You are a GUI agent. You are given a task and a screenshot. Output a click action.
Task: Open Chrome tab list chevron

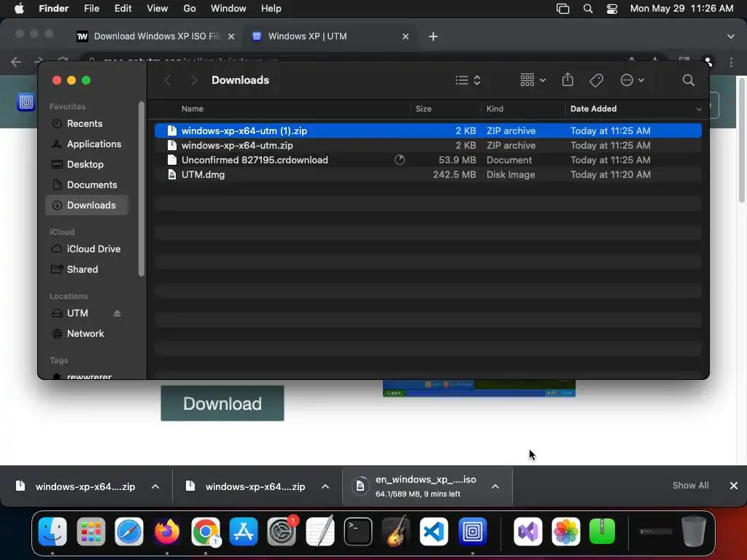coord(730,36)
